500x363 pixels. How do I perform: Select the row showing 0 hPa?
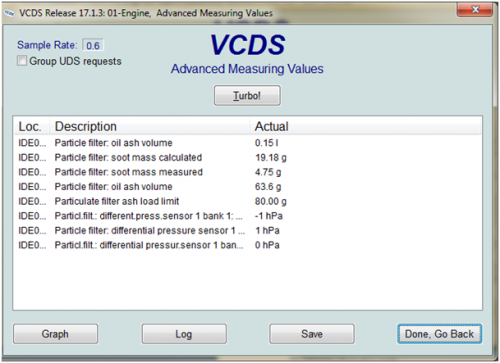tap(248, 245)
